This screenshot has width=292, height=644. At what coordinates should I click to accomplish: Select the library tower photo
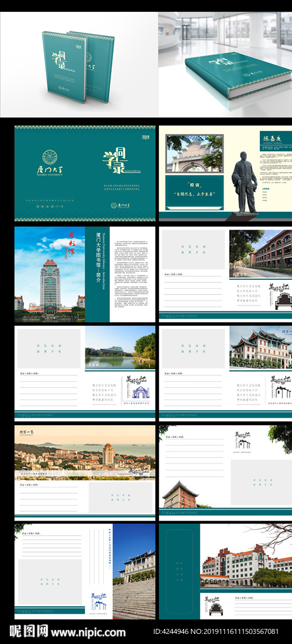click(x=50, y=274)
